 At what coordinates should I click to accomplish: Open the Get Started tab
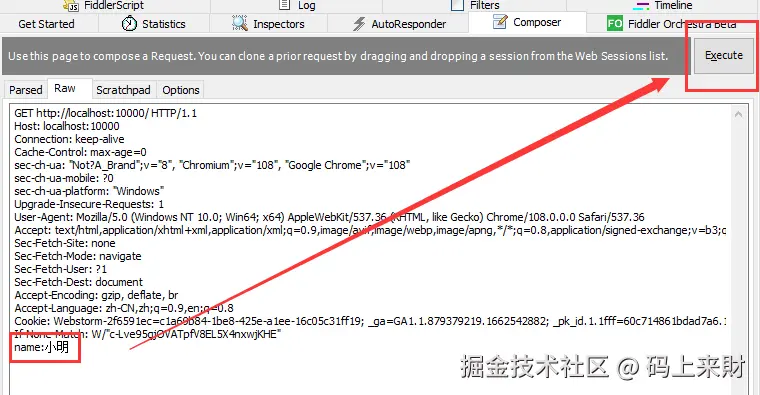47,24
